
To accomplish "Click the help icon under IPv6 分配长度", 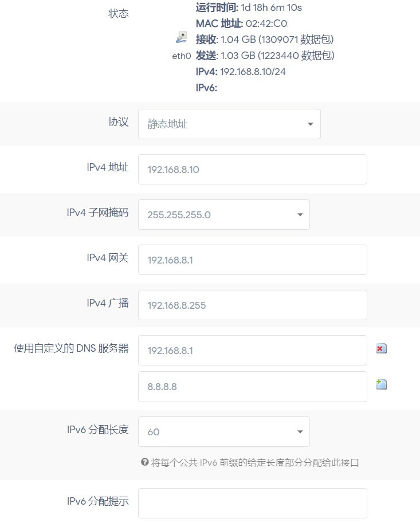I will [x=144, y=462].
